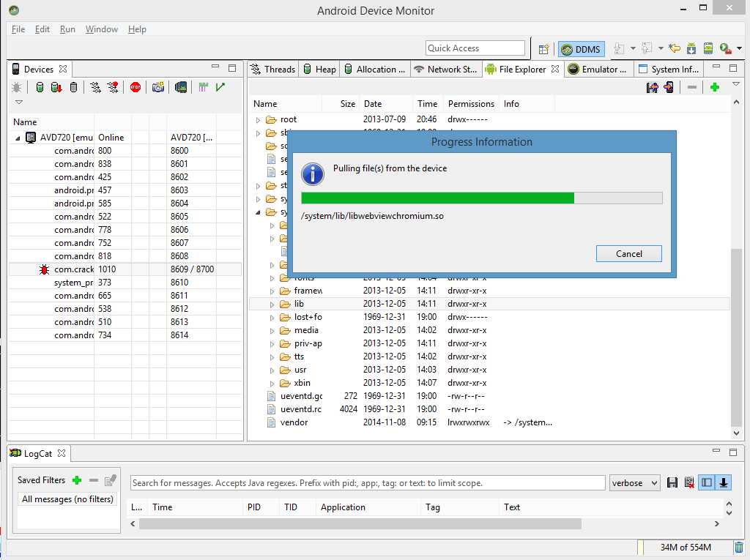This screenshot has width=750, height=560.
Task: Click the Update Heap icon in Devices toolbar
Action: (x=40, y=88)
